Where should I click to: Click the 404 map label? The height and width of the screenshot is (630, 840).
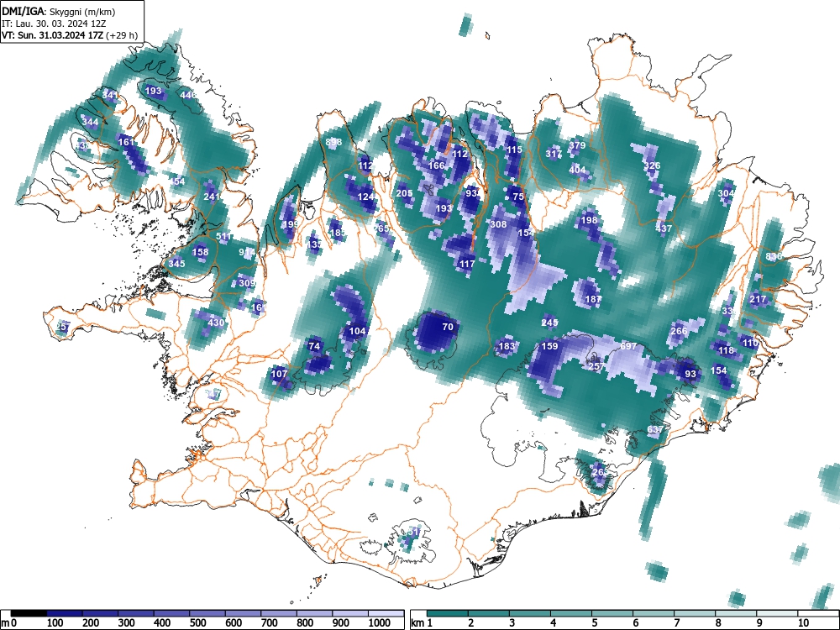[577, 170]
